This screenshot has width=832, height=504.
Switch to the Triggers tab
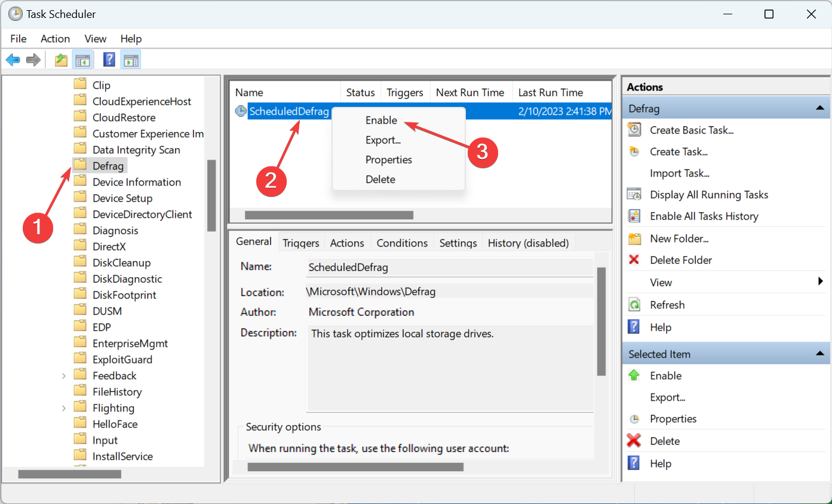coord(301,242)
